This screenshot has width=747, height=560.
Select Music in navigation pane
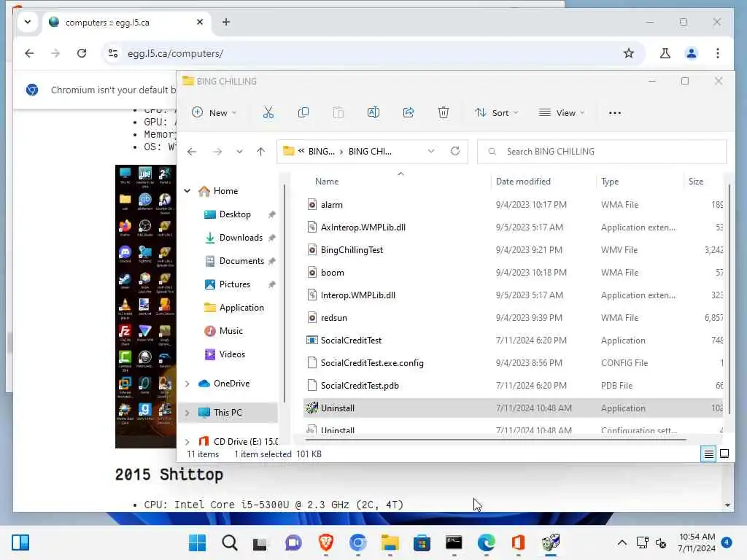pos(231,331)
